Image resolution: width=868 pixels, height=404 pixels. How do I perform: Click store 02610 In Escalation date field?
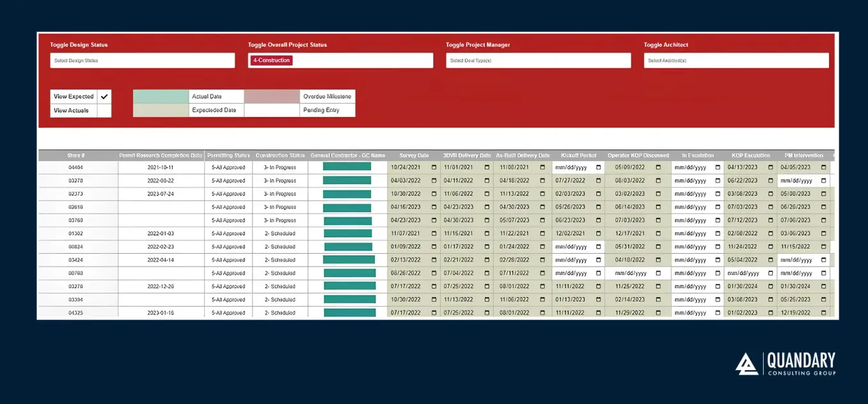pyautogui.click(x=697, y=207)
